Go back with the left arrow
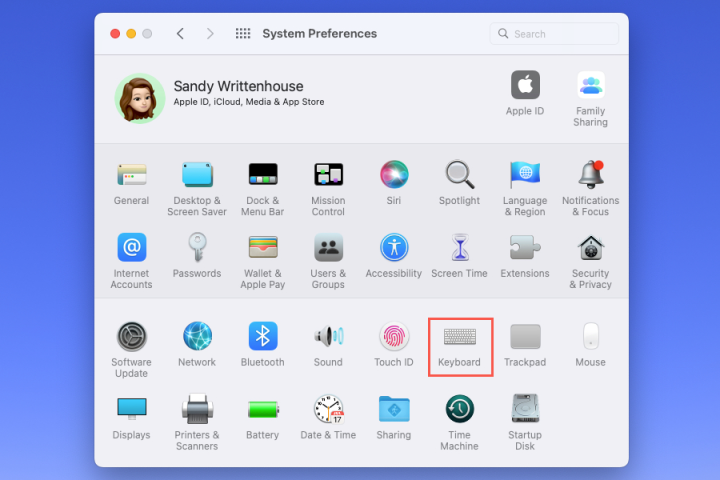Screen dimensions: 720x480 180,34
